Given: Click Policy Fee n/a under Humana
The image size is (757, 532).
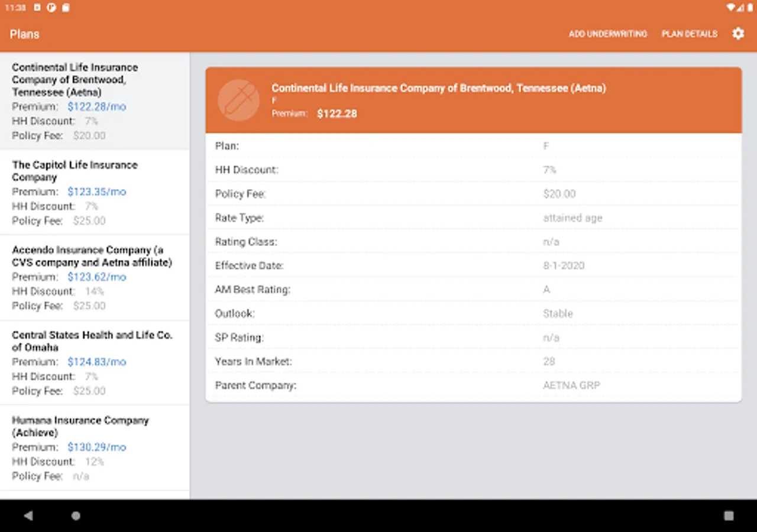Looking at the screenshot, I should coord(81,476).
